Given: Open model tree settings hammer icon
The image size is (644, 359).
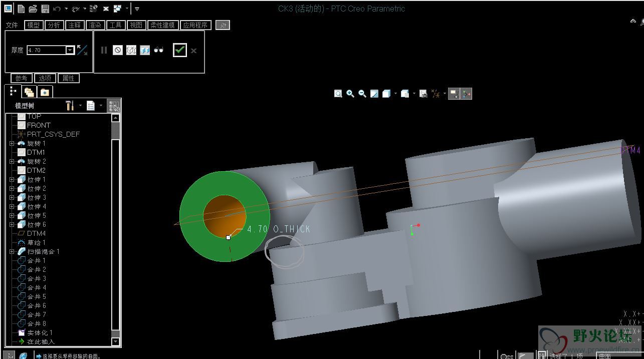Looking at the screenshot, I should pyautogui.click(x=70, y=106).
